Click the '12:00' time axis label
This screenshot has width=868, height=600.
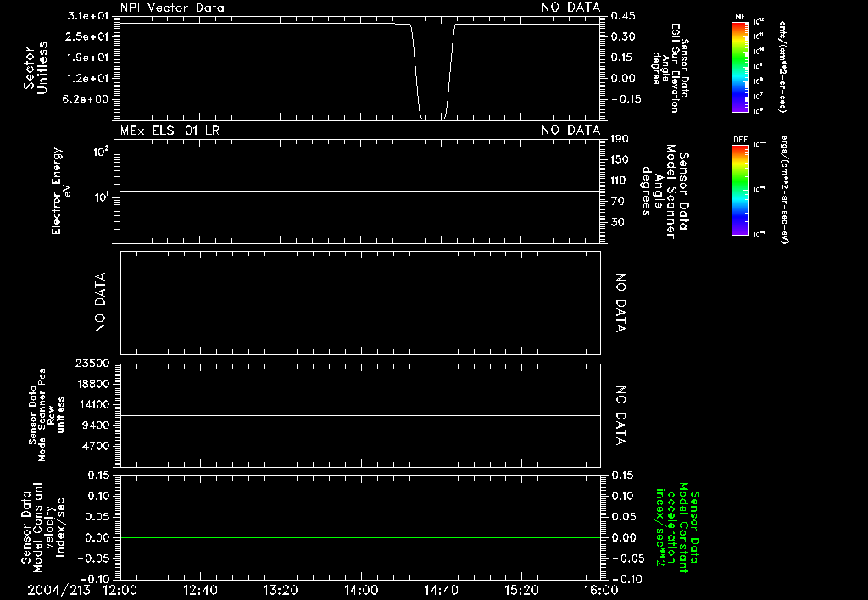coord(120,590)
